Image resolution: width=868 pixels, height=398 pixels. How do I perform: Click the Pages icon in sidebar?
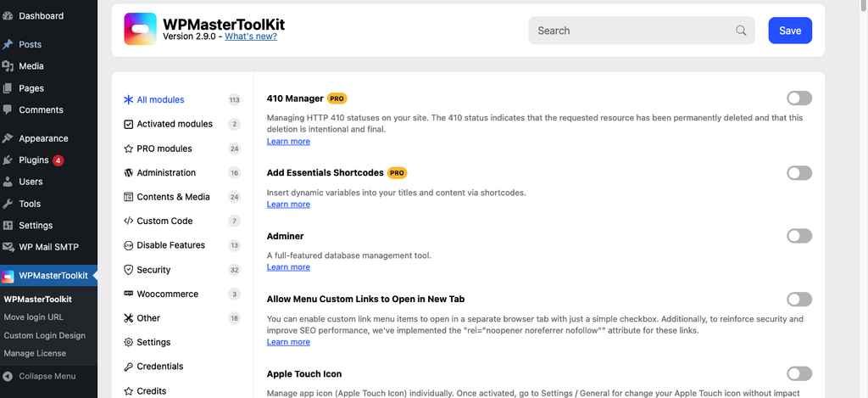8,88
